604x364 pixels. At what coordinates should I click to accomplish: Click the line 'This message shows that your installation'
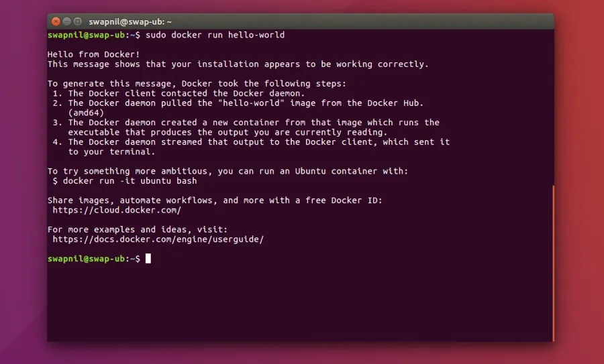[238, 64]
